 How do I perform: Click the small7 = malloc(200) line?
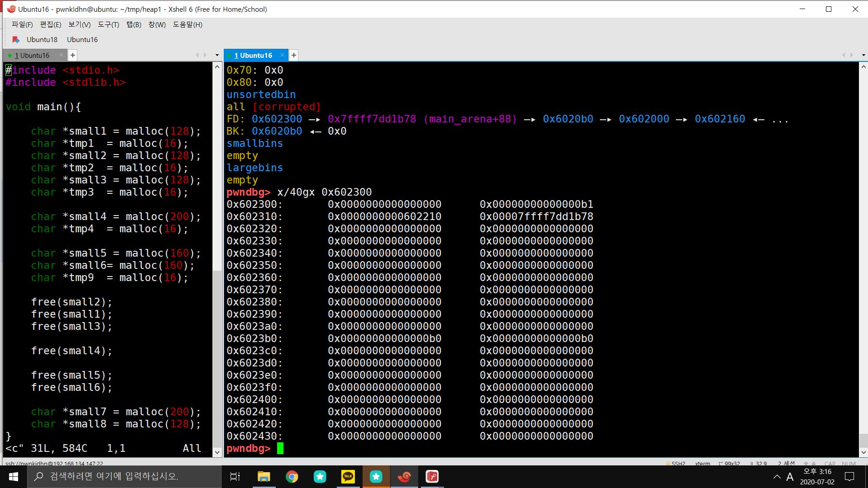pos(116,412)
